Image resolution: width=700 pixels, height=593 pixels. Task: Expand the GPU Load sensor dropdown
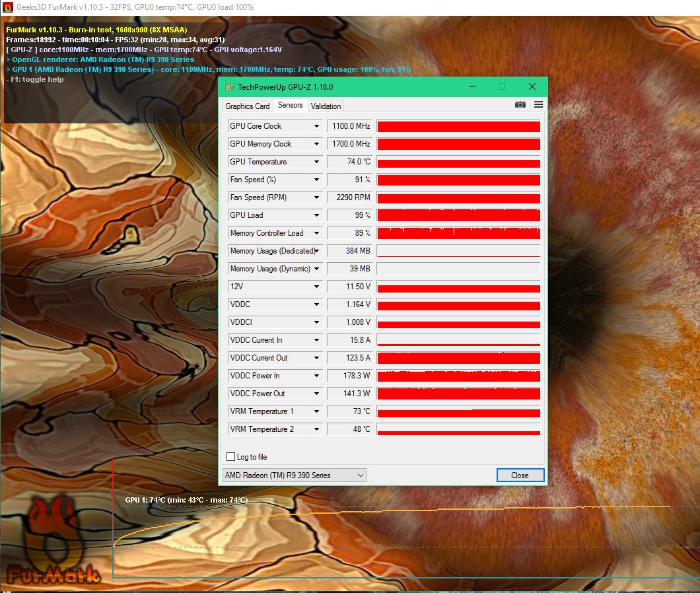(x=316, y=215)
